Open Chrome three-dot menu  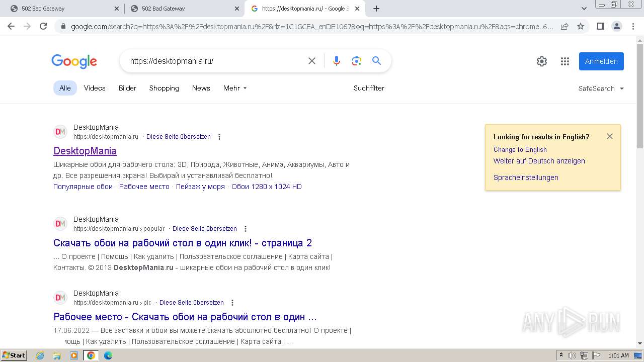(x=633, y=26)
